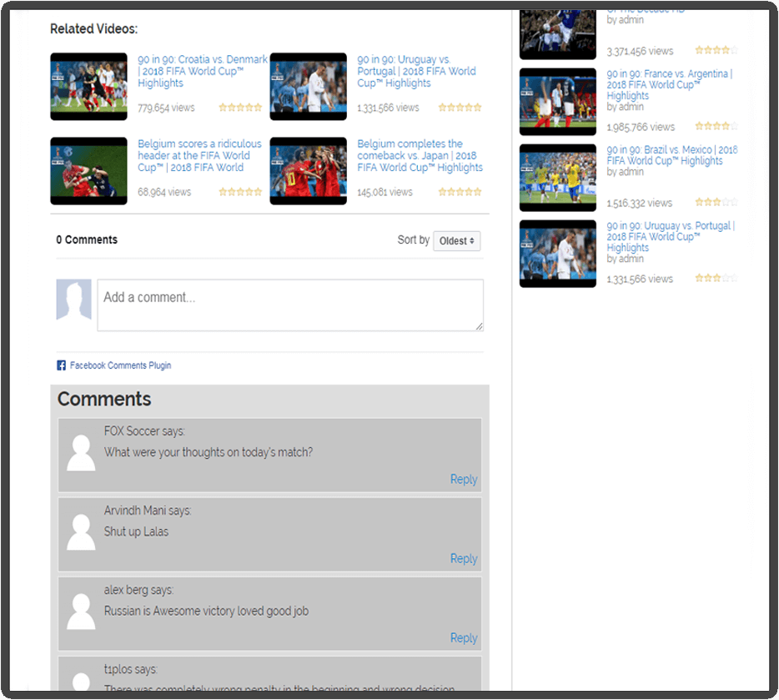Rate related Uruguay vs. Portugal video stars
Screen dimensions: 779x700
click(x=460, y=108)
